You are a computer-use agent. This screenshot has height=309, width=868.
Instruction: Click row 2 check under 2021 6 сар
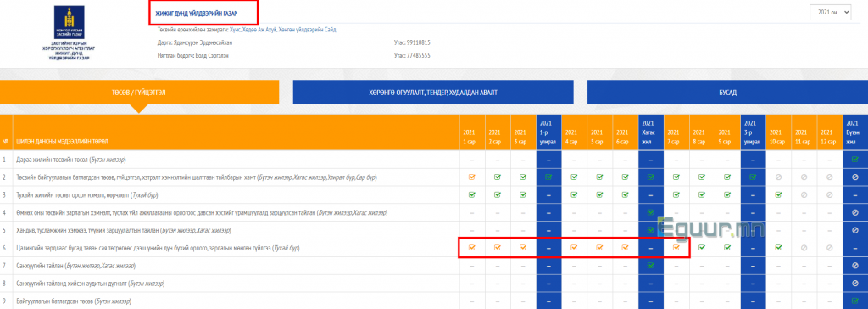tap(625, 177)
